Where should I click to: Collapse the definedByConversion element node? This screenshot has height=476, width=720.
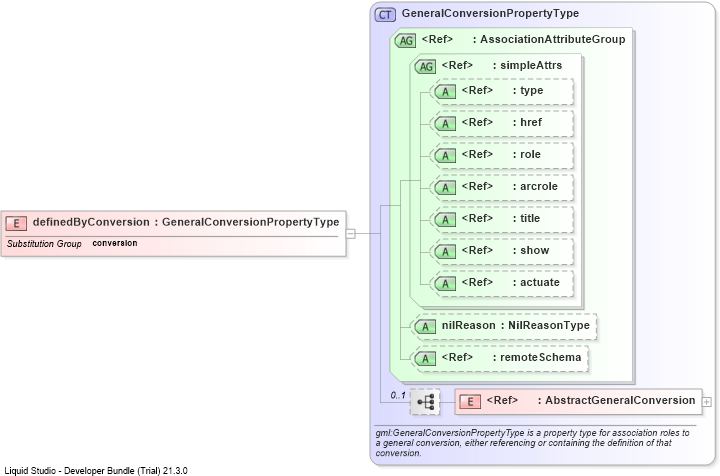click(350, 234)
